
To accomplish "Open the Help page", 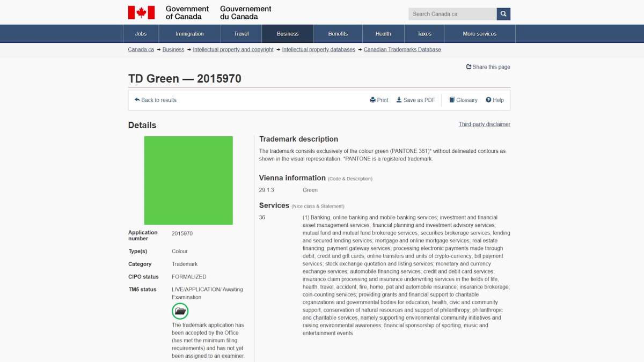I will 495,100.
